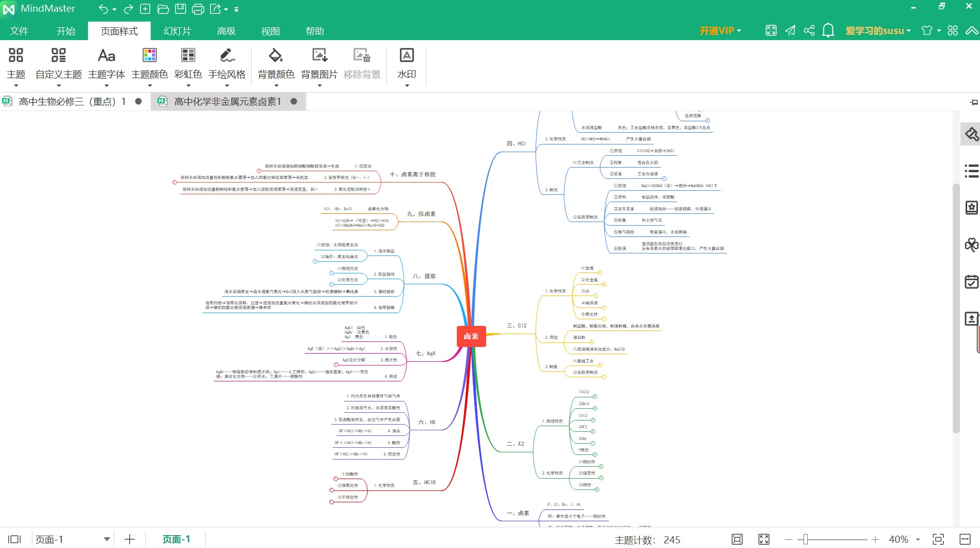The width and height of the screenshot is (980, 548).
Task: Click Remove Background (移除背景)
Action: [x=362, y=64]
